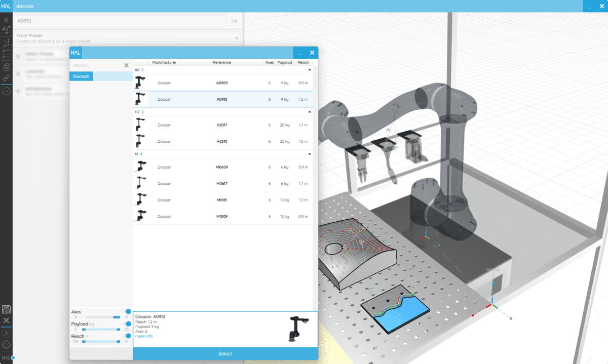The image size is (608, 364).
Task: Click the M0609 robot thumbnail
Action: click(x=140, y=167)
